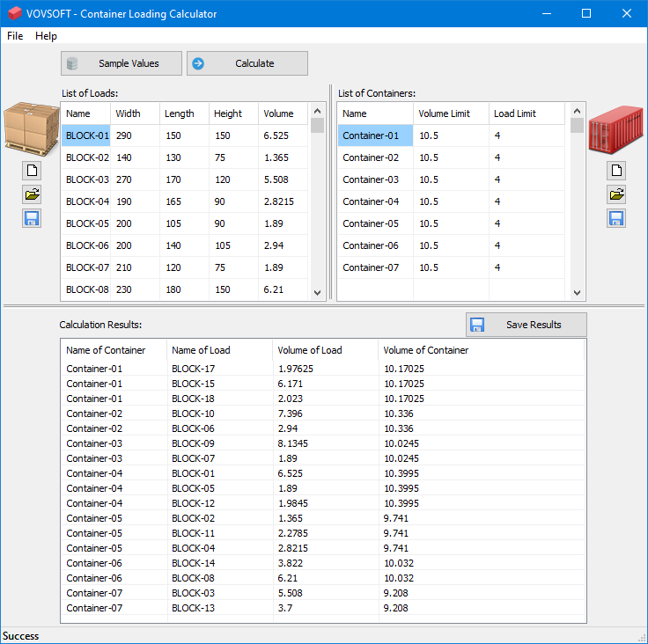Select the BLOCK-01 row in the loads list

coord(185,135)
